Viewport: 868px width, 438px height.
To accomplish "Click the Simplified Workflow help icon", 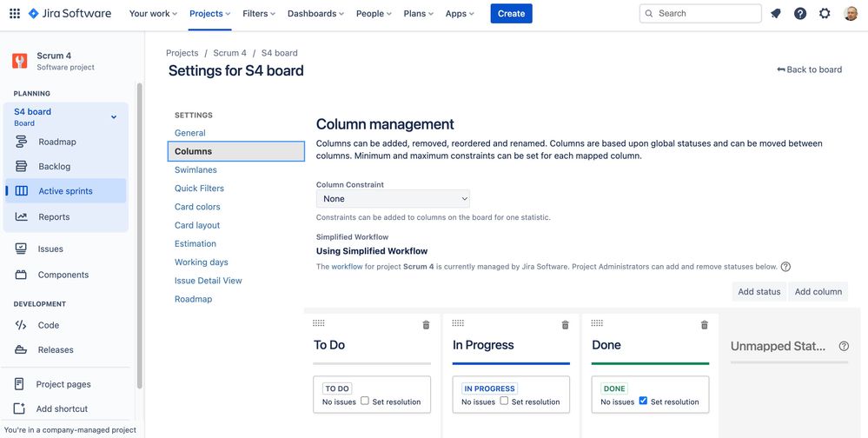I will click(x=785, y=267).
